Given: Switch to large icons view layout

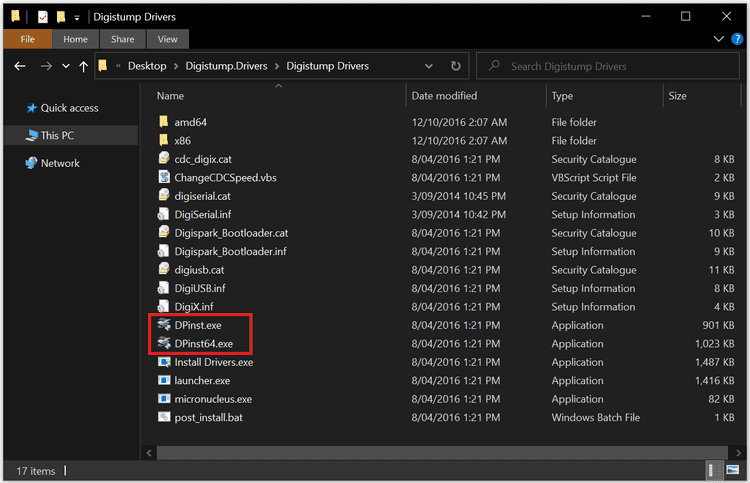Looking at the screenshot, I should pyautogui.click(x=732, y=470).
